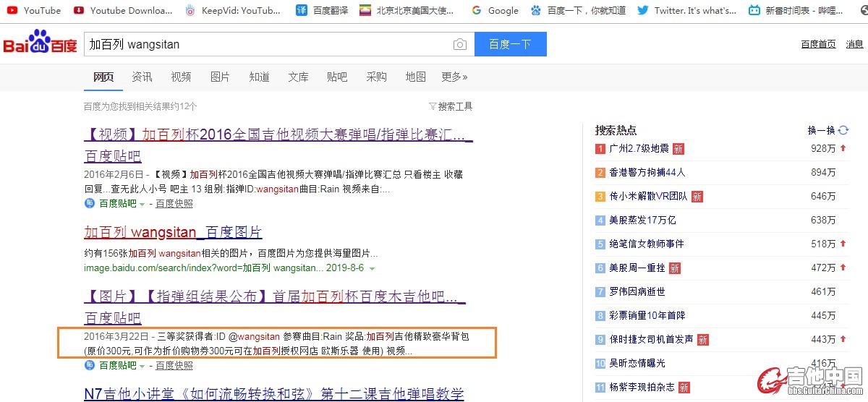Click the 百度贴吧 paw icon under first result

pyautogui.click(x=90, y=203)
